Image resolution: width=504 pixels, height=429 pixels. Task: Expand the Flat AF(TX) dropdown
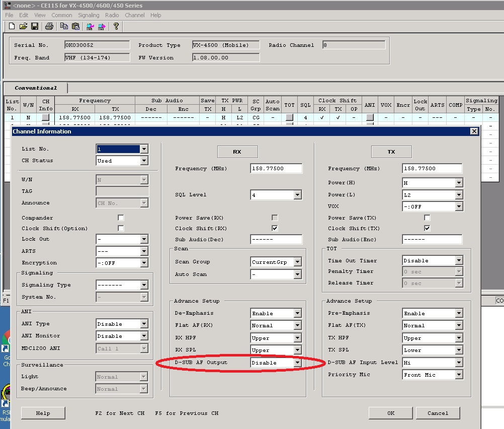459,325
